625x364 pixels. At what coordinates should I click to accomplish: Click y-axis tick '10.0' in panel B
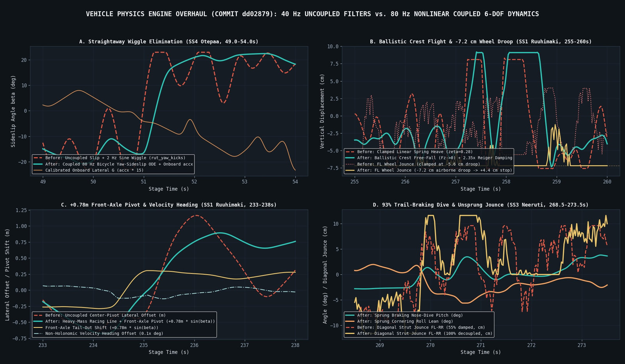[x=333, y=46]
